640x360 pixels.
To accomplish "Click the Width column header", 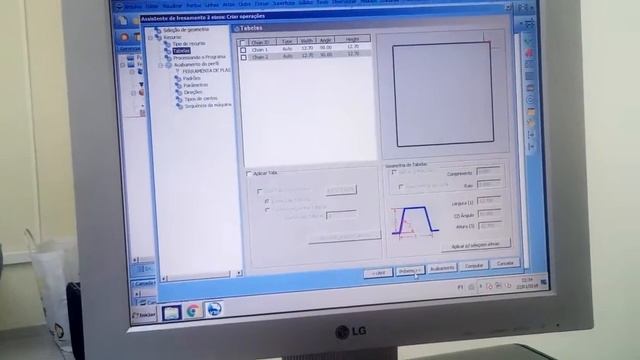I will click(x=307, y=40).
